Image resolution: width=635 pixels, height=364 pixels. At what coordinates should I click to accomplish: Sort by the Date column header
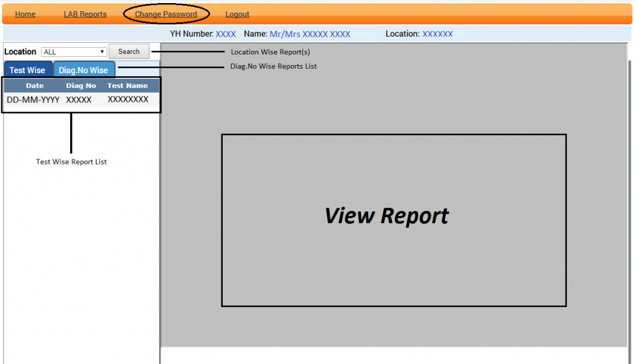coord(35,86)
